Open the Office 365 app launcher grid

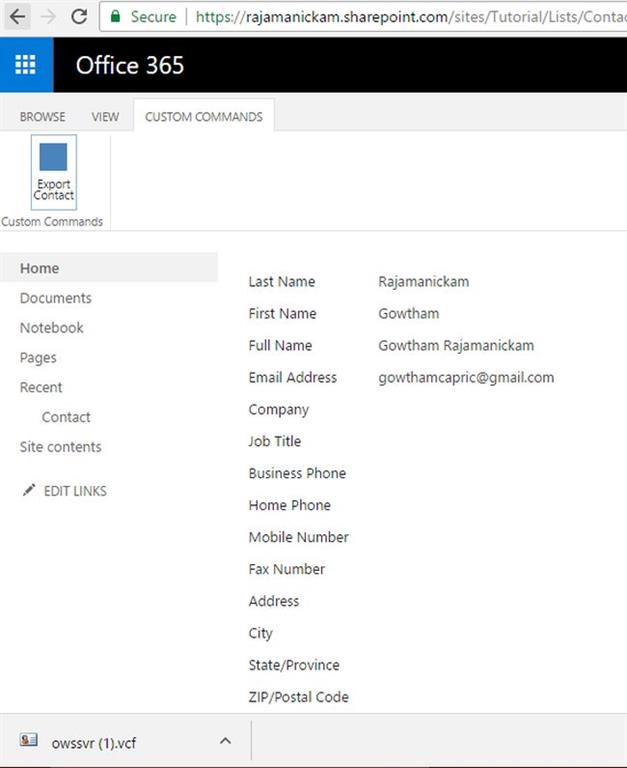25,65
